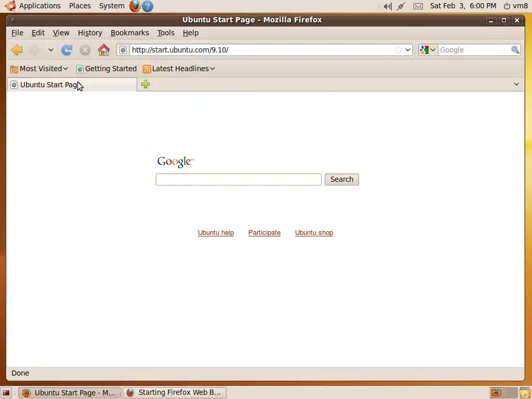Screen dimensions: 532x399
Task: Click the greyed Forward arrow button
Action: (35, 50)
